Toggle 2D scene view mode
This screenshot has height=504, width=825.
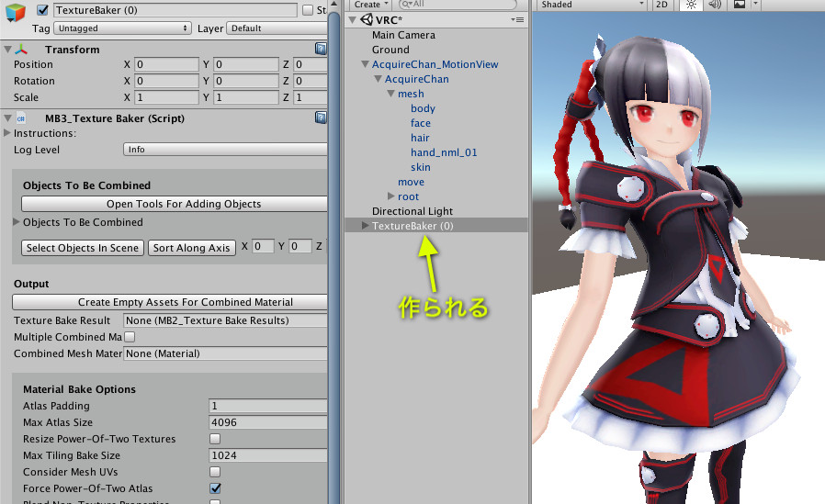point(661,5)
